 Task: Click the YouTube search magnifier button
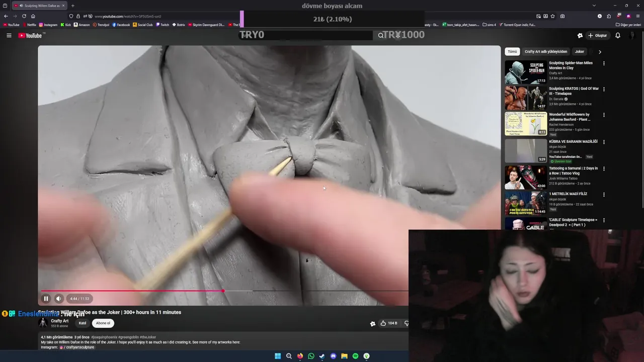(381, 35)
